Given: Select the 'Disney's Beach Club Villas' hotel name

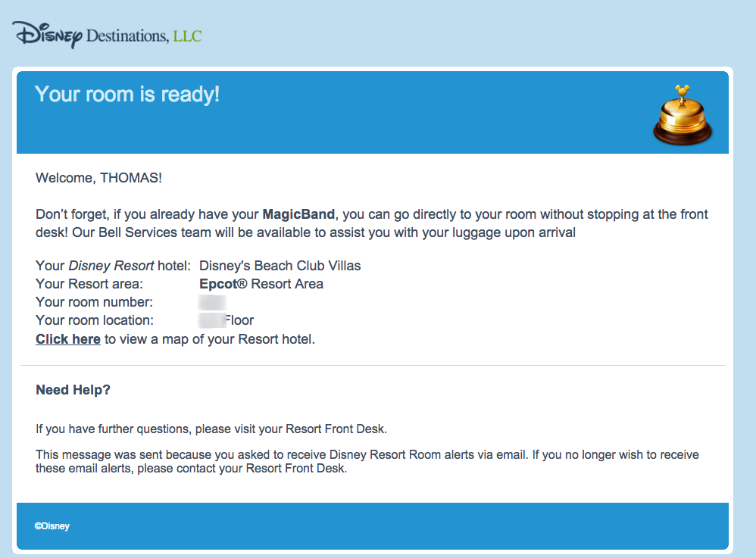Looking at the screenshot, I should [280, 266].
